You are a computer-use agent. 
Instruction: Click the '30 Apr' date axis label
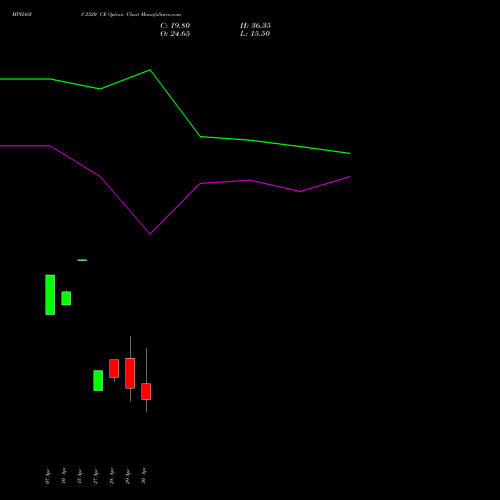tap(144, 476)
